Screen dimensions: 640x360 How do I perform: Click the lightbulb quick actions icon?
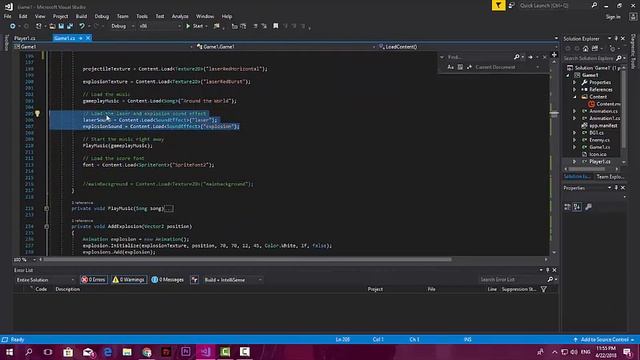pos(37,114)
